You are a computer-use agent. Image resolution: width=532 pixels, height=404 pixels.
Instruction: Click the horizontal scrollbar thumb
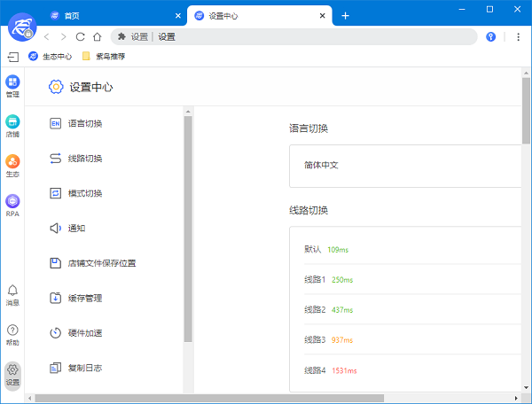point(209,398)
